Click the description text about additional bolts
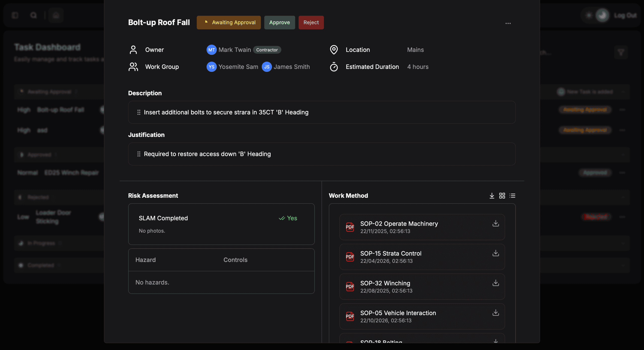 point(226,112)
